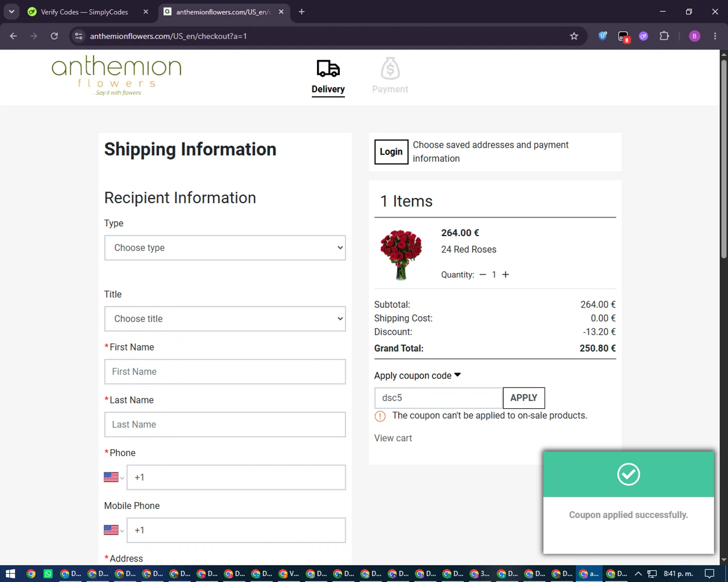Select the Delivery step truck icon

click(x=328, y=69)
